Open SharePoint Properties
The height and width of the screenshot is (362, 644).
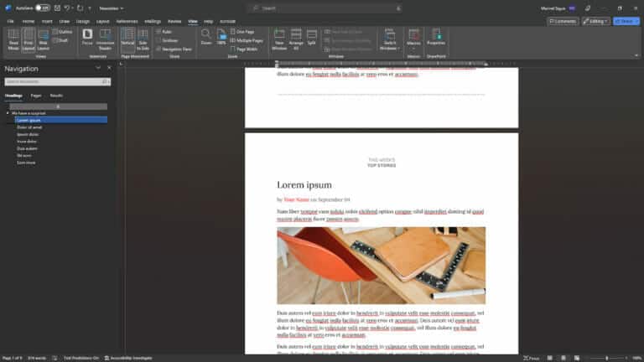coord(436,37)
